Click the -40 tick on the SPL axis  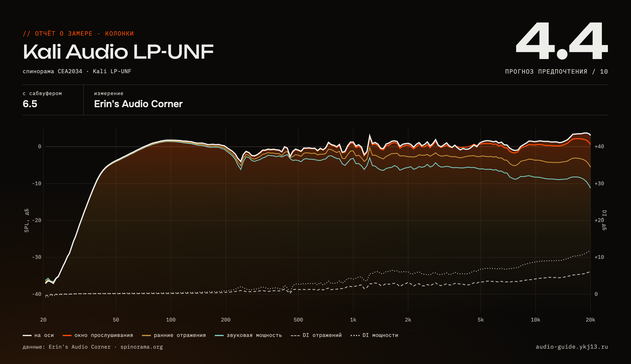pyautogui.click(x=36, y=294)
